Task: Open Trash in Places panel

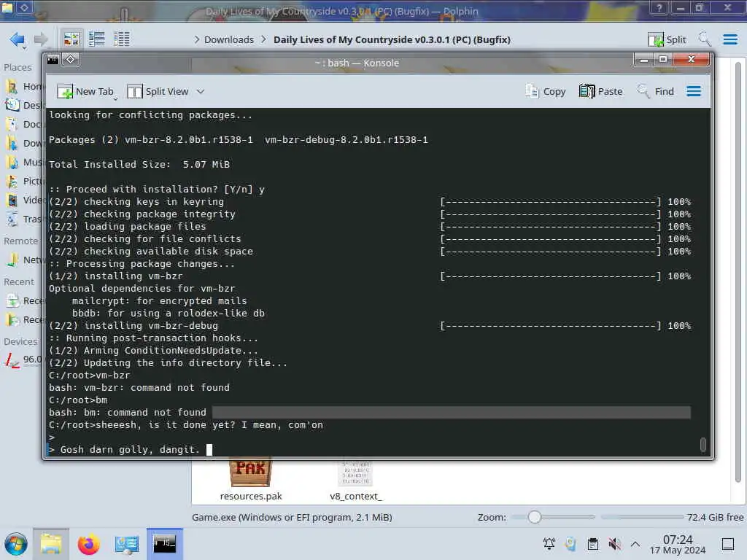Action: [24, 219]
